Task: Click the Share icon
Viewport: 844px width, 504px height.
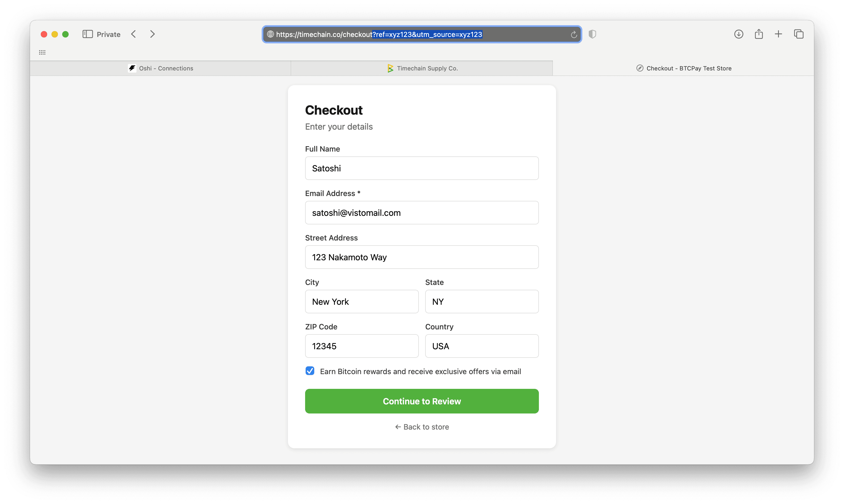Action: [759, 34]
